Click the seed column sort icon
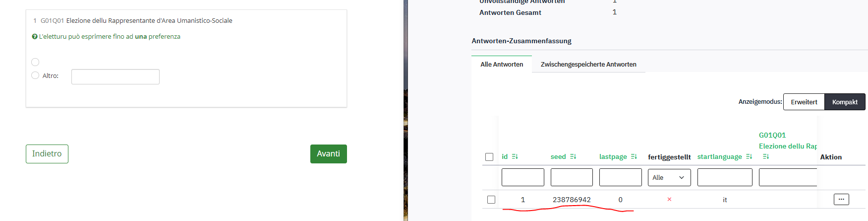Screen dimensions: 868x221 tap(573, 156)
